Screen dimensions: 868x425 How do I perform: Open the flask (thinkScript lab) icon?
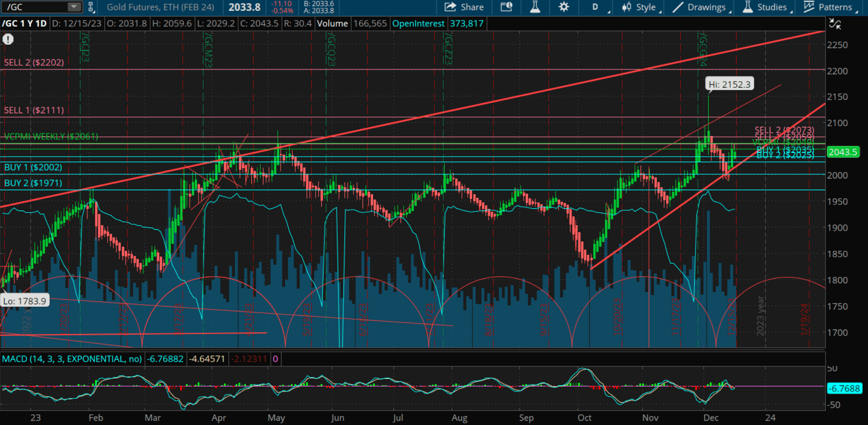(535, 7)
